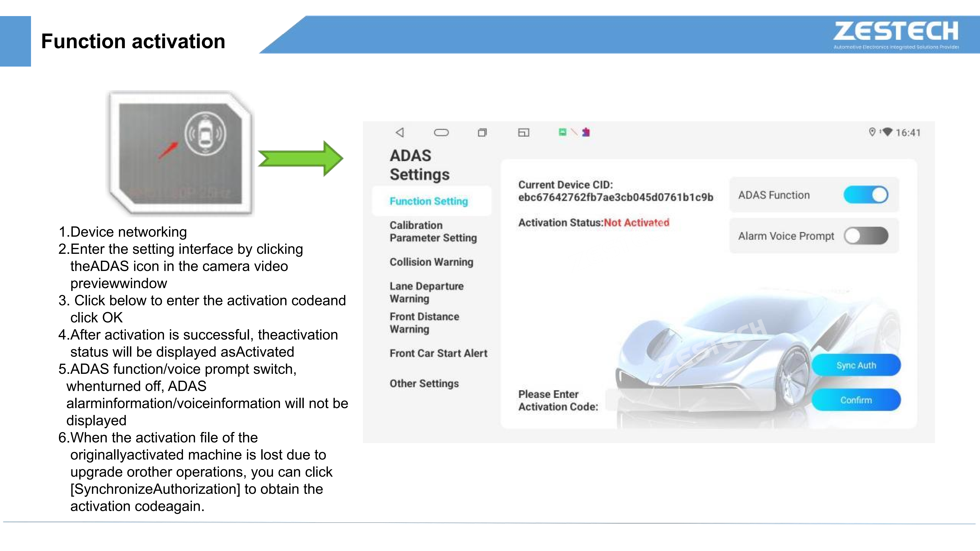980x551 pixels.
Task: Select Front Car Start Alert item
Action: tap(438, 353)
